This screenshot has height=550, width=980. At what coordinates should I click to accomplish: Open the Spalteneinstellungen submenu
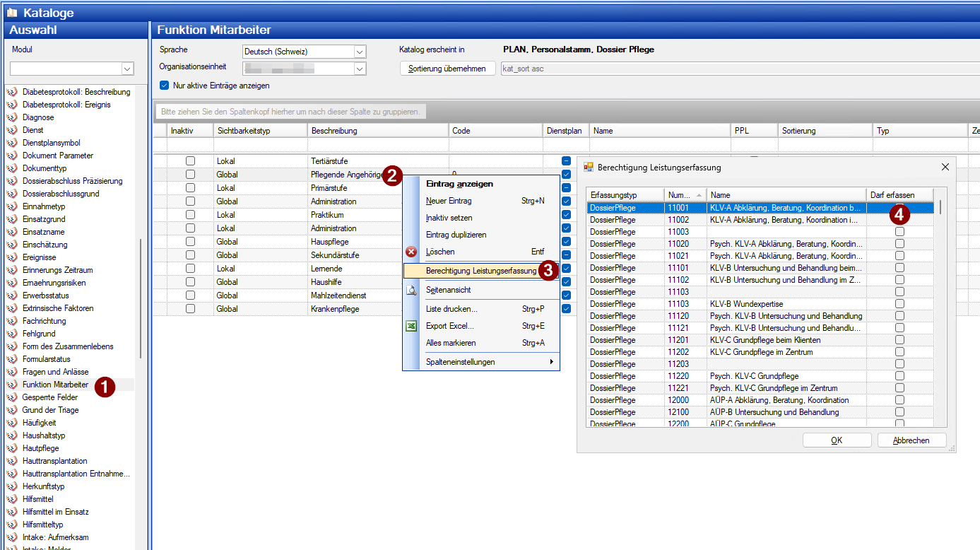(x=480, y=362)
